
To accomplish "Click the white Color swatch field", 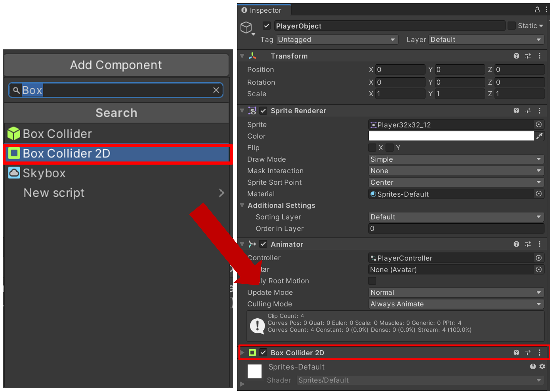I will click(x=451, y=136).
